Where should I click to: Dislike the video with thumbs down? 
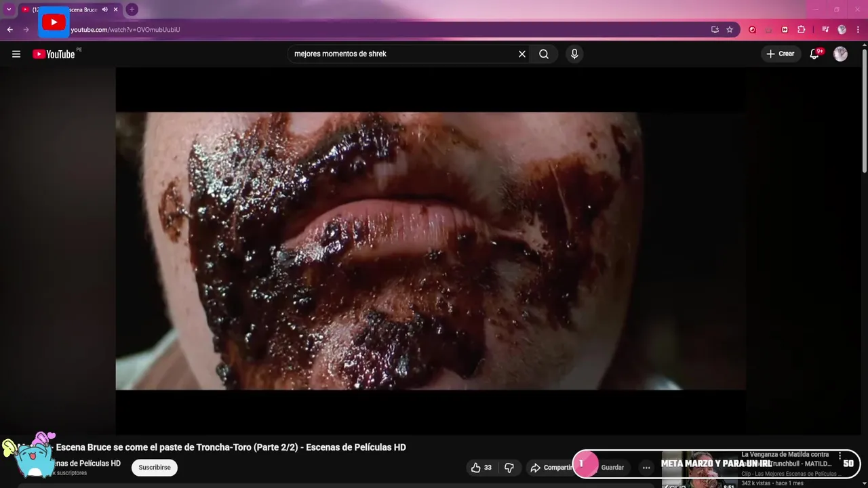509,468
